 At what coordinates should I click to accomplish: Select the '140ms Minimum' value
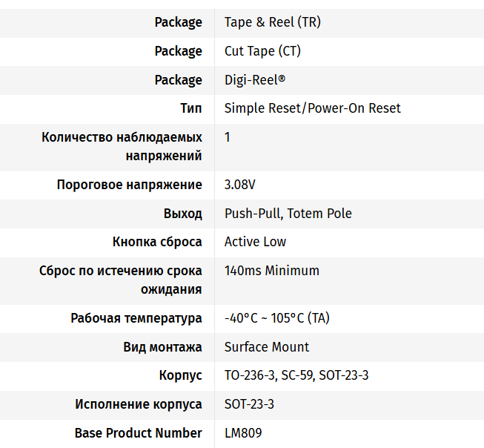pos(271,271)
